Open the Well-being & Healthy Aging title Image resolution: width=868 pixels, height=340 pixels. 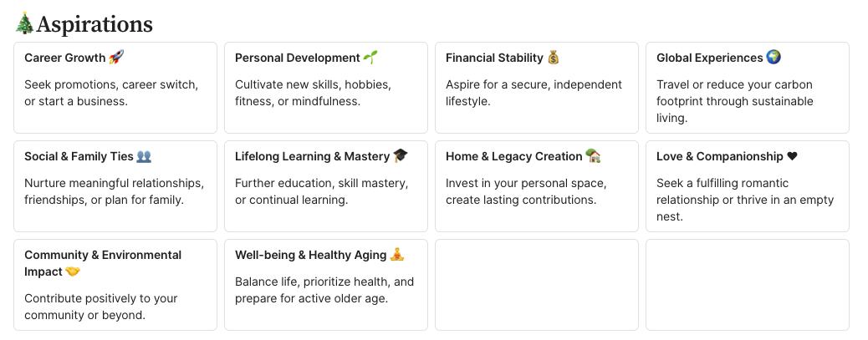310,255
